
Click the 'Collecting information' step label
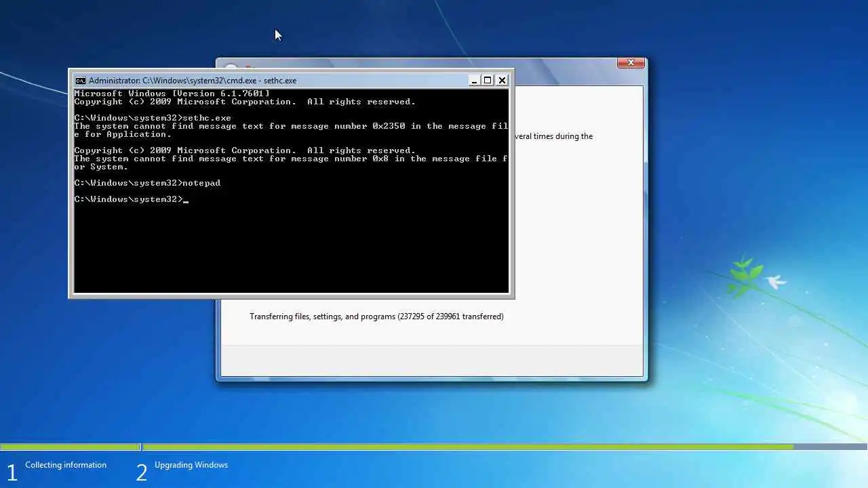[66, 465]
